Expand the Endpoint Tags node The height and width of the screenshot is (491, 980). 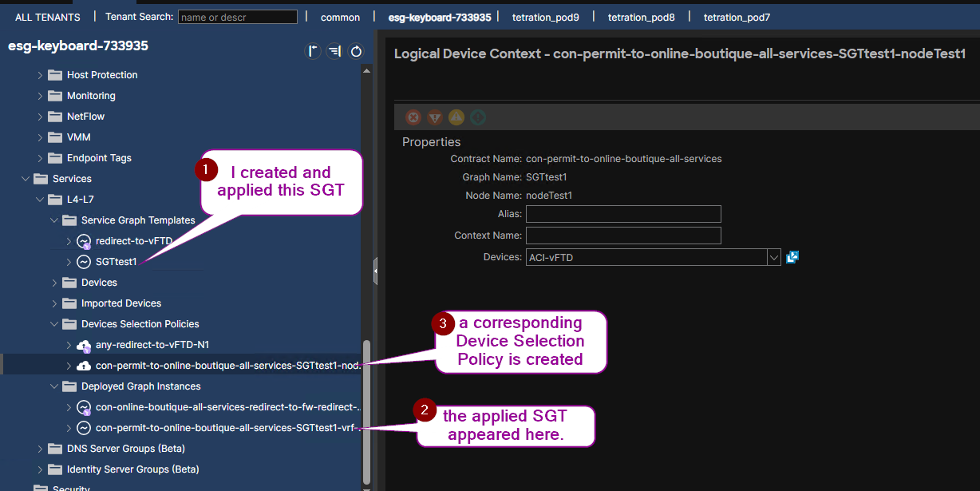tap(40, 158)
